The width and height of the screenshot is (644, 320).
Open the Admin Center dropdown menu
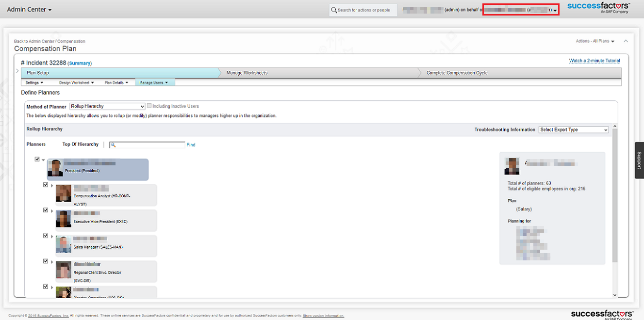29,10
